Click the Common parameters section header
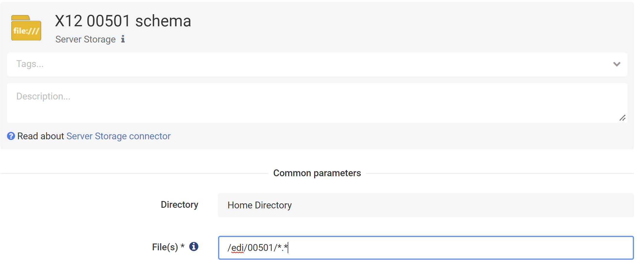 (x=317, y=173)
